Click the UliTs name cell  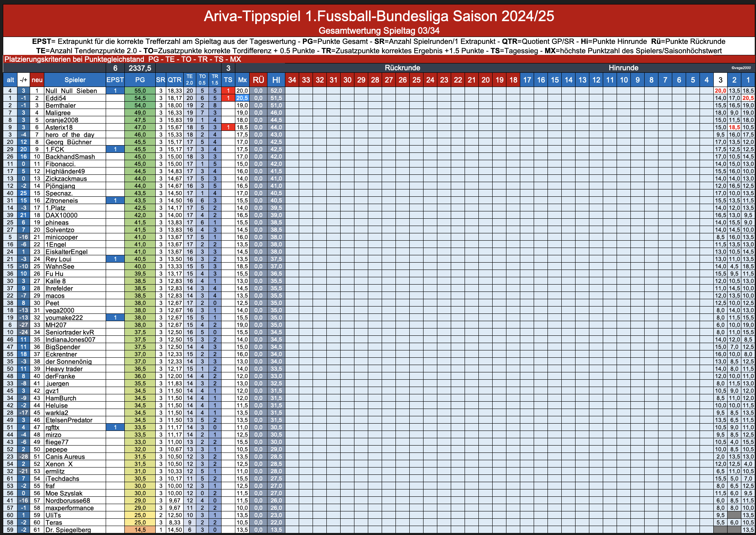point(75,515)
